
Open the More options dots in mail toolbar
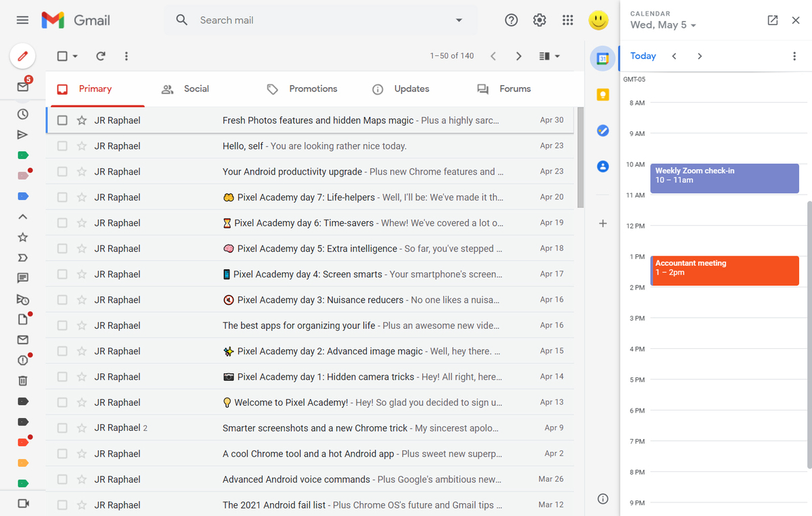(x=127, y=56)
